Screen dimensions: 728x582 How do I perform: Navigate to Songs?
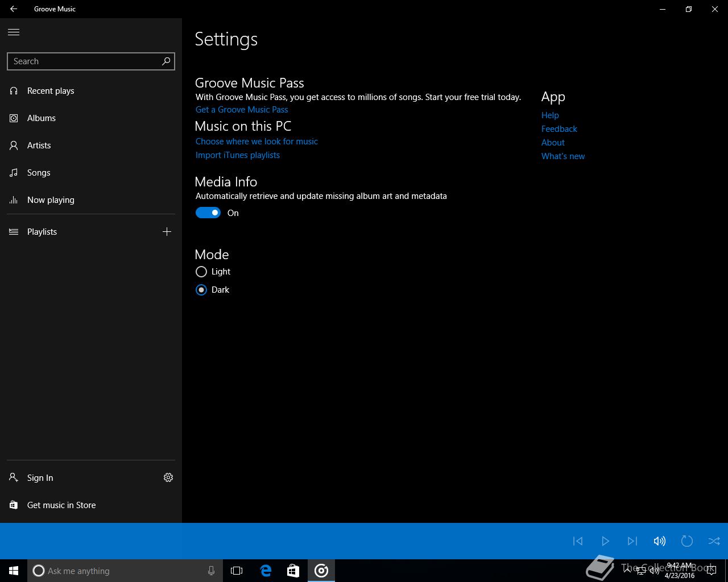(x=91, y=173)
